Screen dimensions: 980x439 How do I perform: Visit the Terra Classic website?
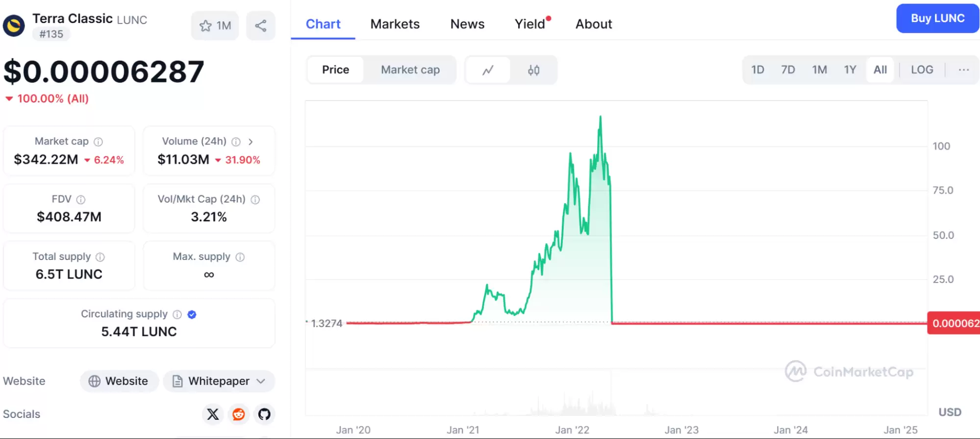[119, 381]
